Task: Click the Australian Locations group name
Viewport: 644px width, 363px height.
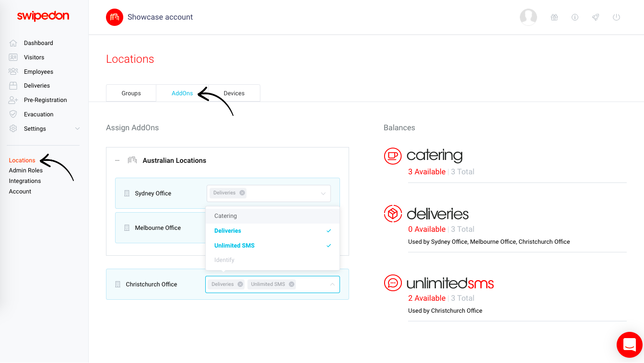Action: [175, 161]
